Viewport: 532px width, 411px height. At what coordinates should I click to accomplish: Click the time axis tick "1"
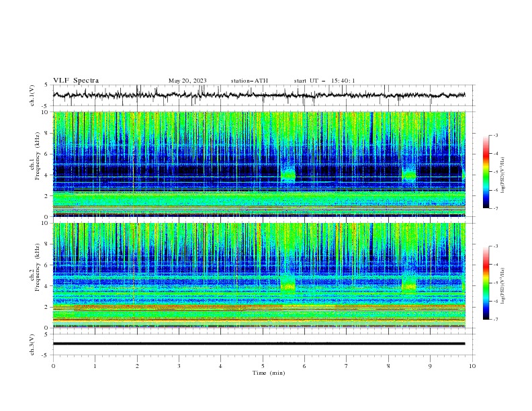point(95,366)
